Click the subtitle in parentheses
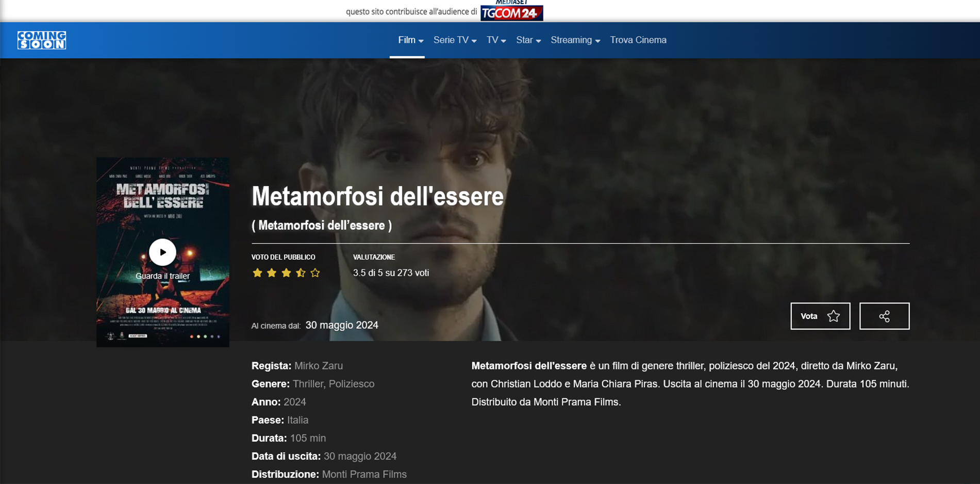The image size is (980, 484). coord(322,225)
